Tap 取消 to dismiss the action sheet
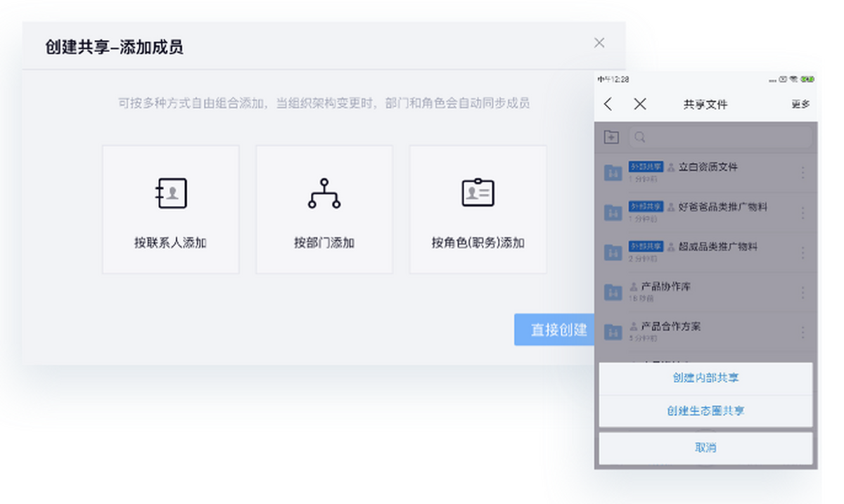The image size is (844, 504). point(705,448)
